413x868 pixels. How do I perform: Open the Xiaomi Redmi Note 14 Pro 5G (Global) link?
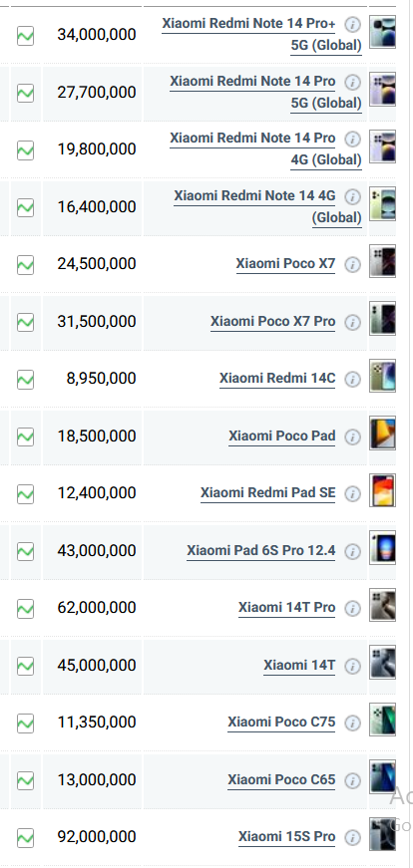pos(266,92)
